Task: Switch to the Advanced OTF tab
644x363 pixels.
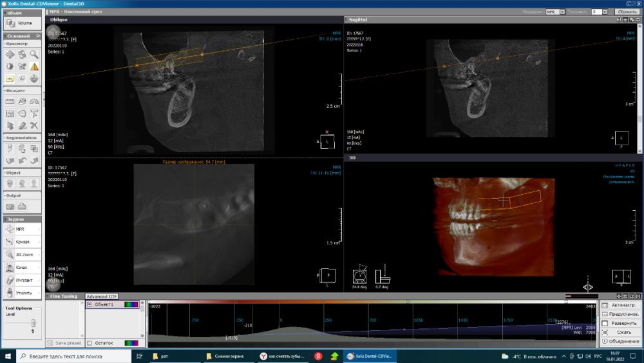Action: pyautogui.click(x=102, y=297)
